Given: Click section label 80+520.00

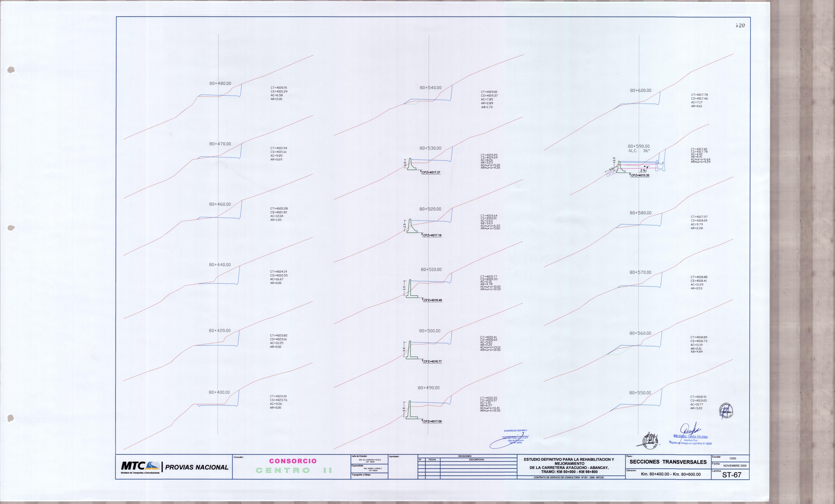Looking at the screenshot, I should [430, 209].
